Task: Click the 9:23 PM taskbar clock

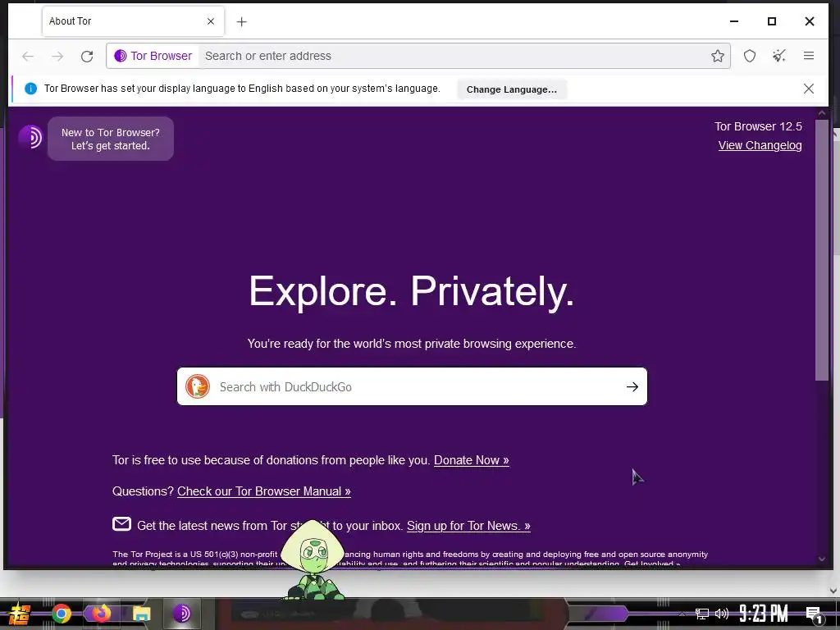Action: click(x=764, y=614)
